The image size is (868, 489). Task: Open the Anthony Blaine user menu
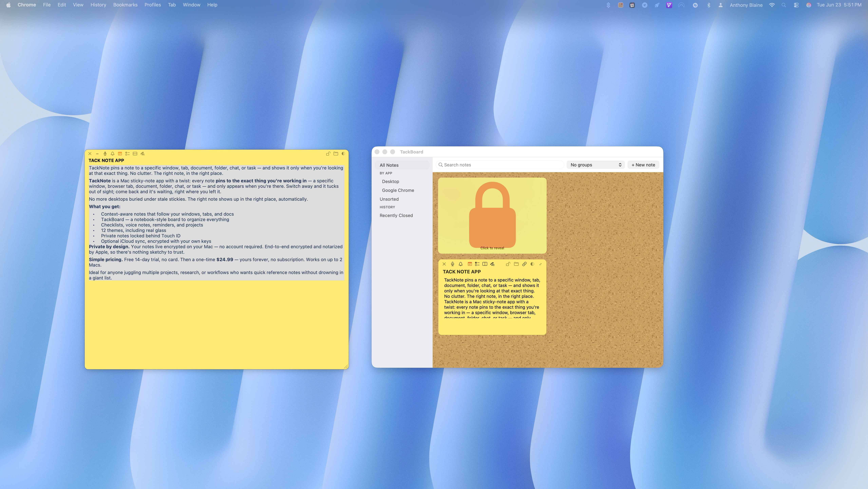pyautogui.click(x=746, y=5)
